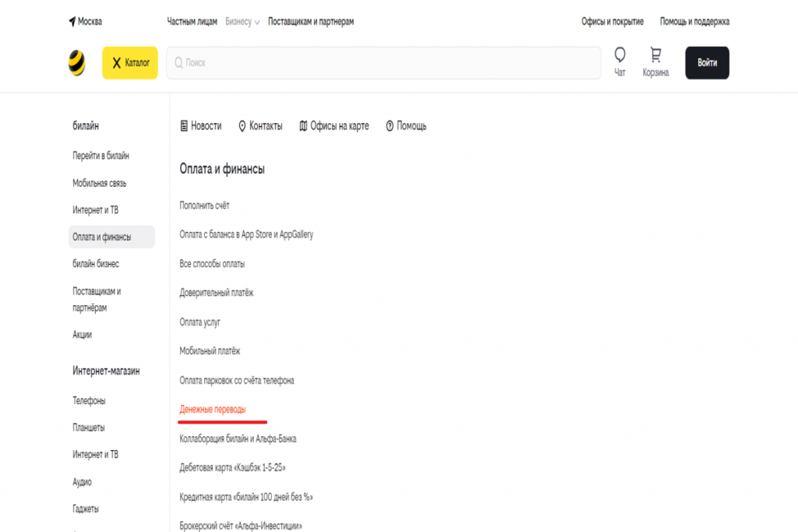Open Коллаборация билайн и Альфа-Банка

238,439
